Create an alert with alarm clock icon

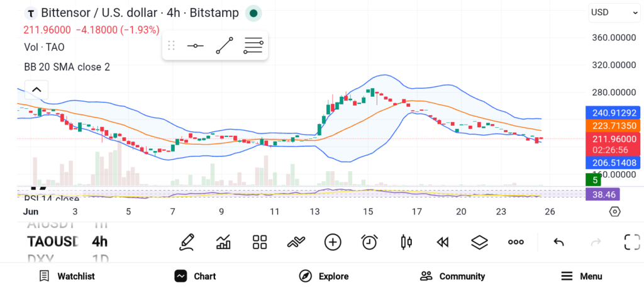[x=369, y=242]
